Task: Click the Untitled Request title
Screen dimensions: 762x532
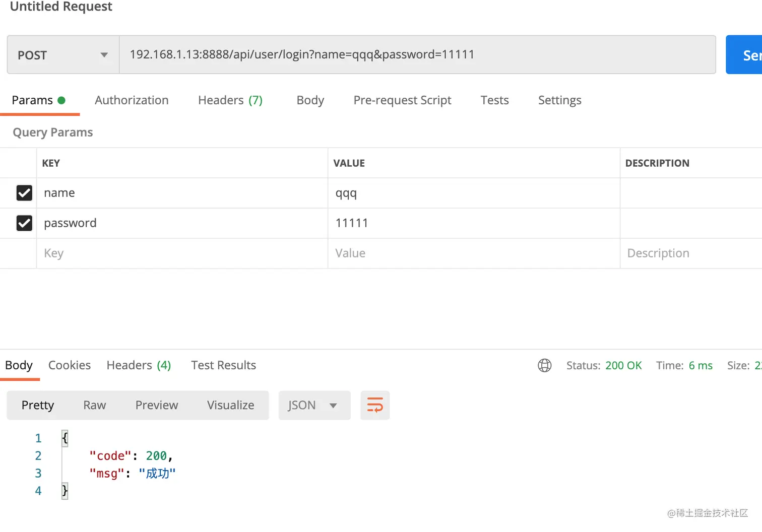Action: tap(61, 7)
